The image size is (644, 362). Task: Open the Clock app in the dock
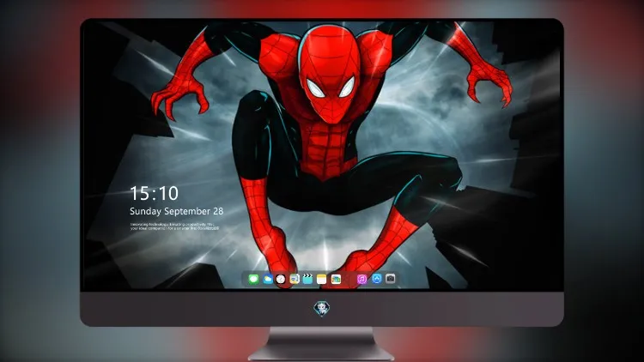(281, 279)
